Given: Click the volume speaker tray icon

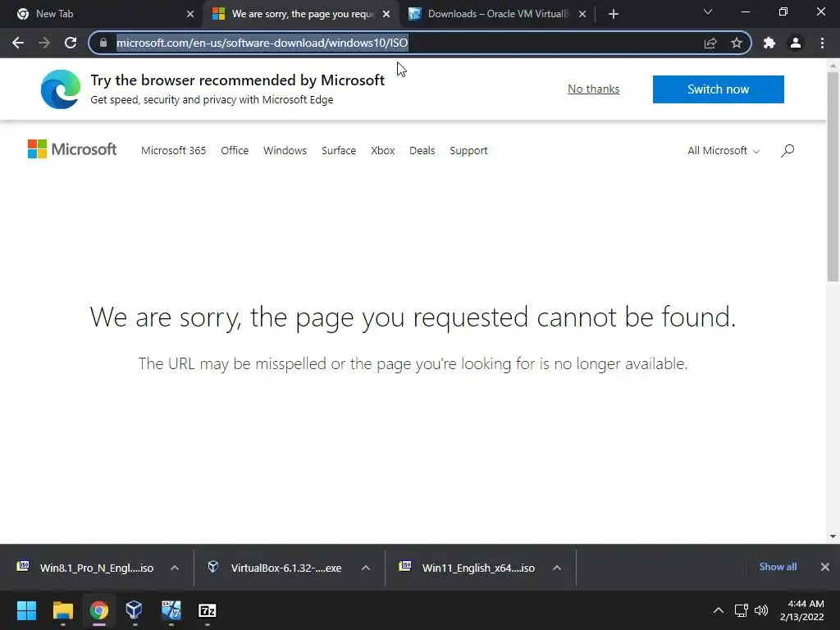Looking at the screenshot, I should pyautogui.click(x=761, y=610).
